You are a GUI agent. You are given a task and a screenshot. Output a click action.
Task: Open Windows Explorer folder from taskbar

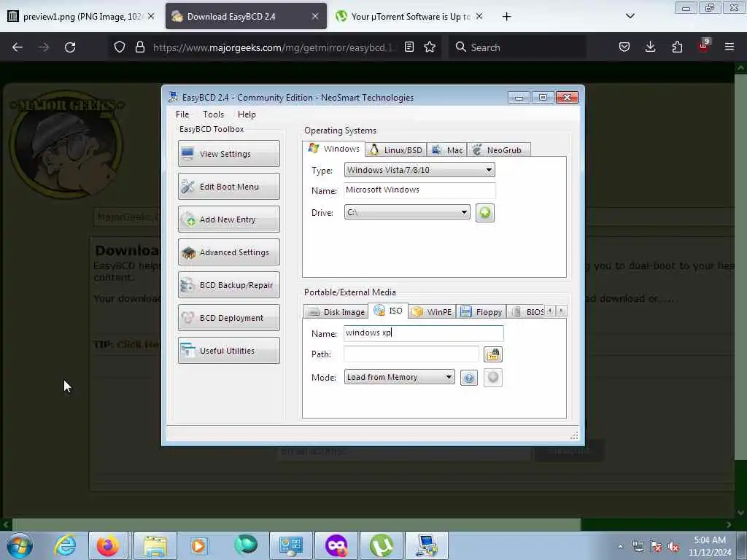pos(155,545)
